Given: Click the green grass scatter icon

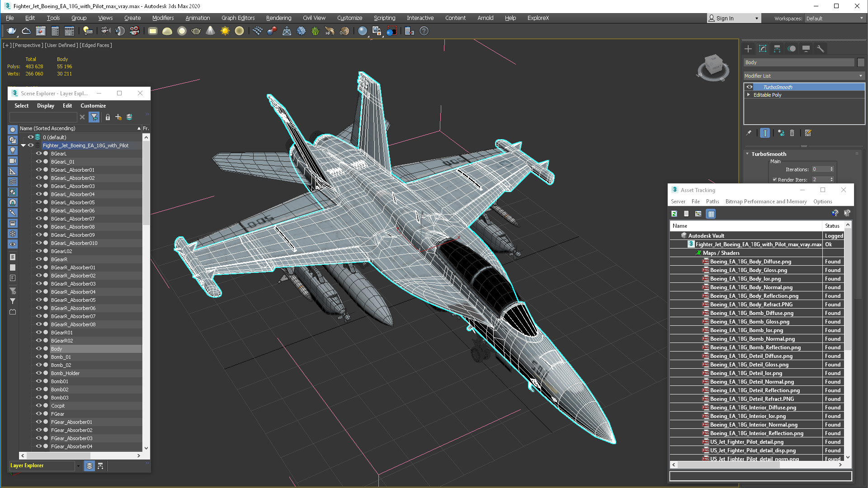Looking at the screenshot, I should click(315, 31).
